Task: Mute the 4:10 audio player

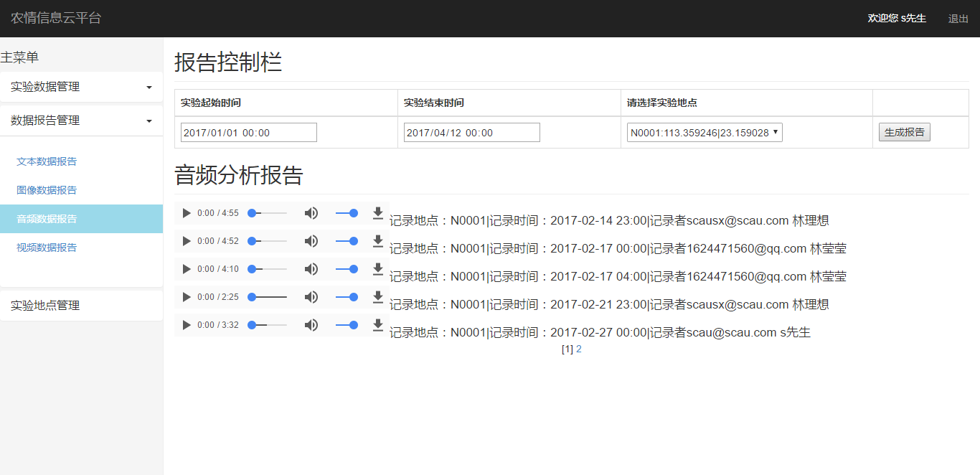Action: pyautogui.click(x=311, y=269)
